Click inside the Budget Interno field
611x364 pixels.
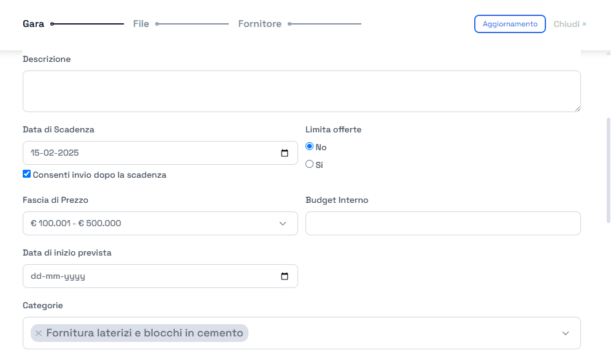(x=443, y=223)
